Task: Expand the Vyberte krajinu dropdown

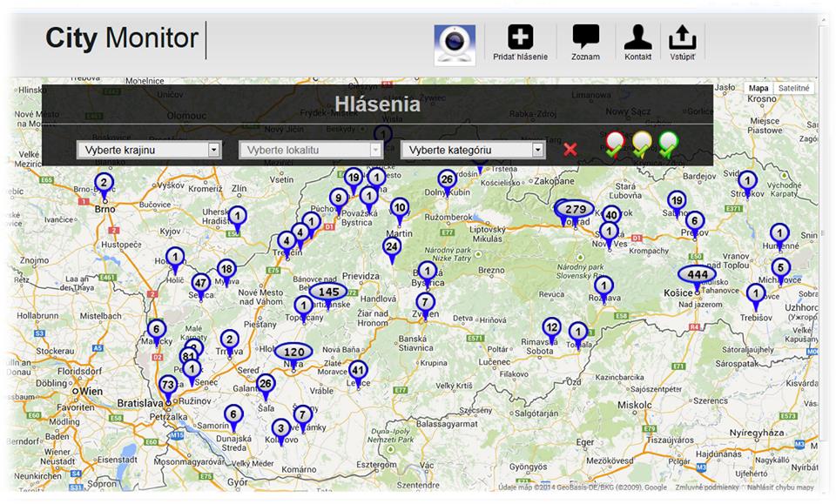Action: (x=148, y=150)
